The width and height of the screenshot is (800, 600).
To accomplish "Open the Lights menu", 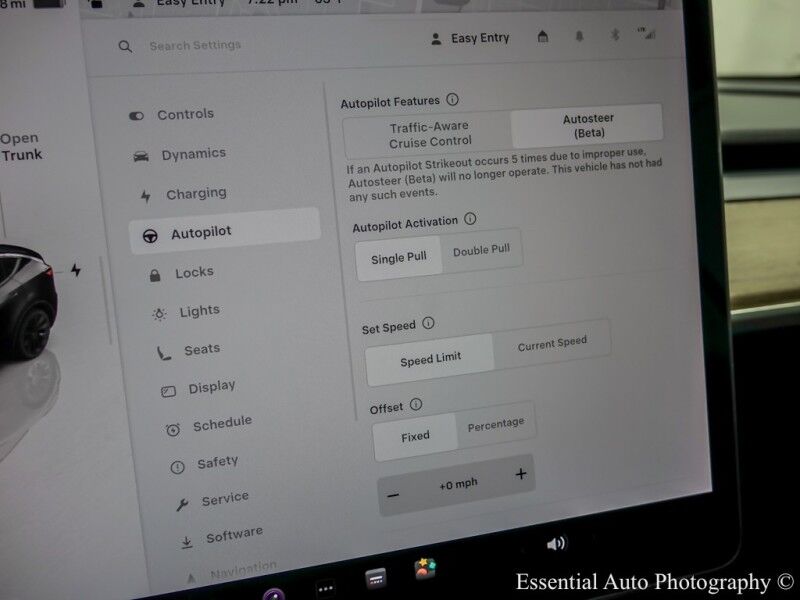I will coord(187,312).
